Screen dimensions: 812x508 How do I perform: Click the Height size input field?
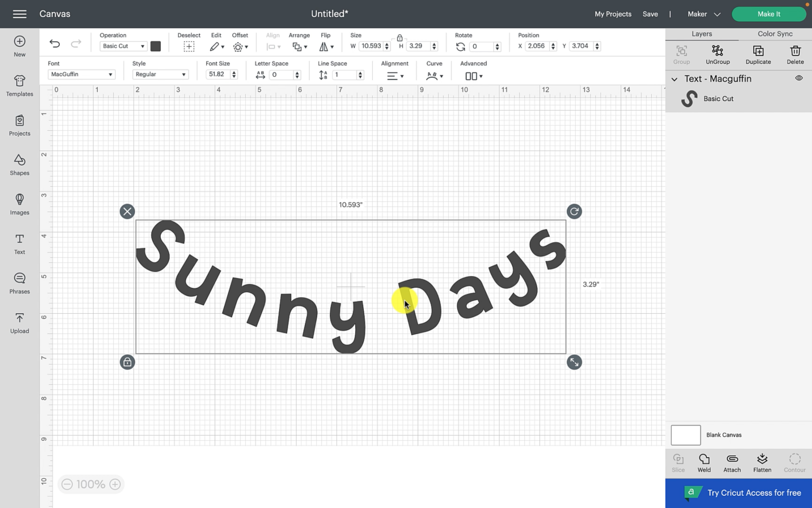point(418,46)
